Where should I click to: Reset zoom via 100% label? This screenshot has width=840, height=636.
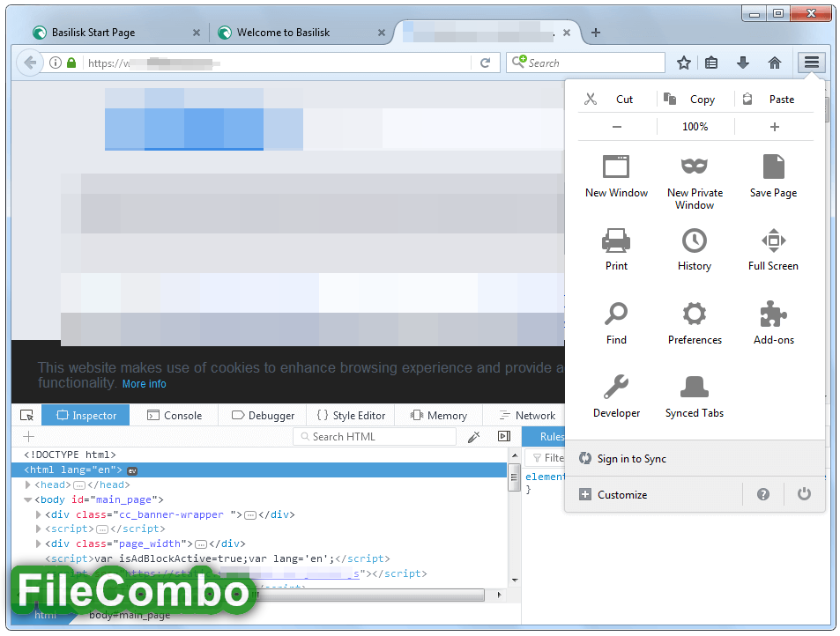tap(695, 127)
